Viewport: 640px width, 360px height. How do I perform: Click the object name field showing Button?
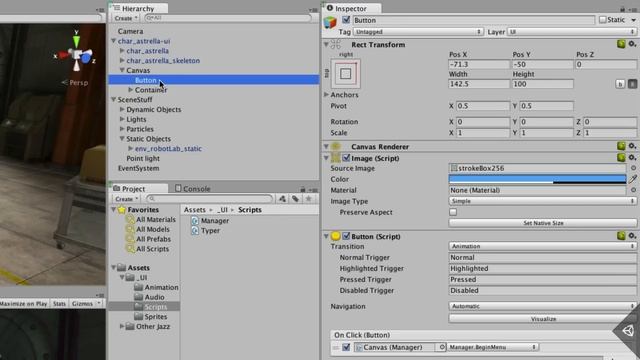point(473,20)
